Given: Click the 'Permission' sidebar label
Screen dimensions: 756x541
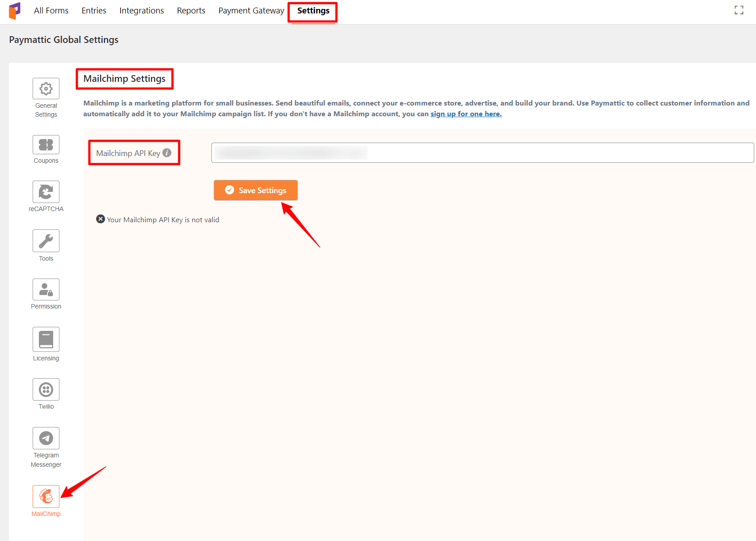Looking at the screenshot, I should (46, 306).
